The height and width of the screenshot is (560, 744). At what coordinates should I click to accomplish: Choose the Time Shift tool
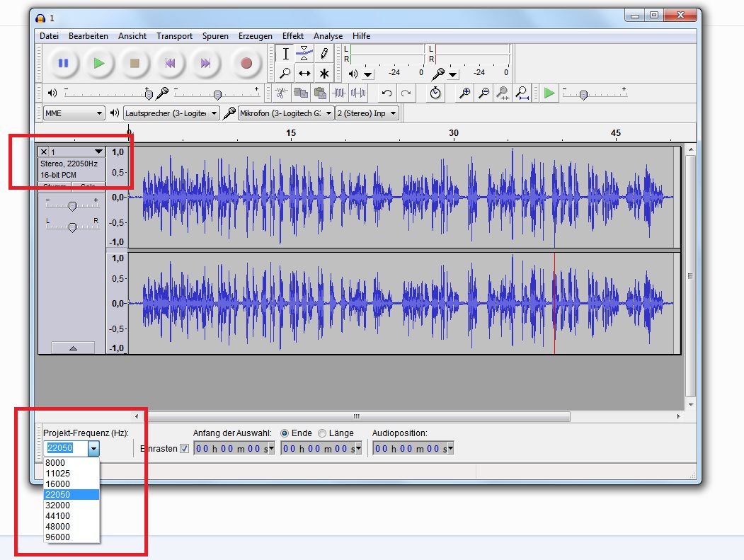(x=304, y=73)
